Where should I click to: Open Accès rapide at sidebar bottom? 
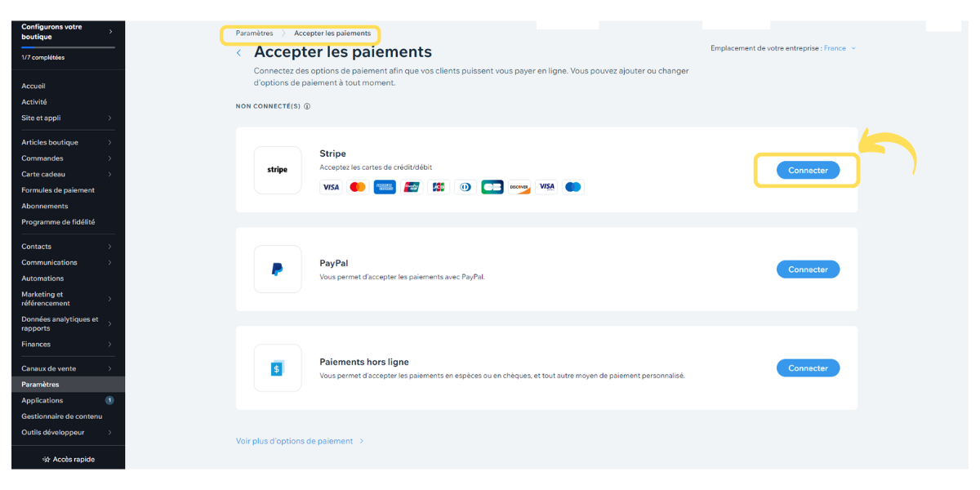68,460
